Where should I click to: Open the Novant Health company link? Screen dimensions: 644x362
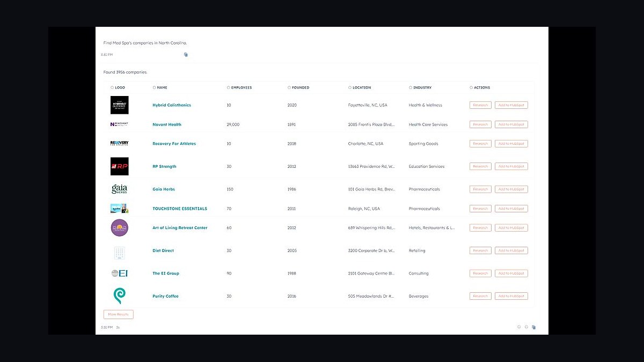[167, 124]
